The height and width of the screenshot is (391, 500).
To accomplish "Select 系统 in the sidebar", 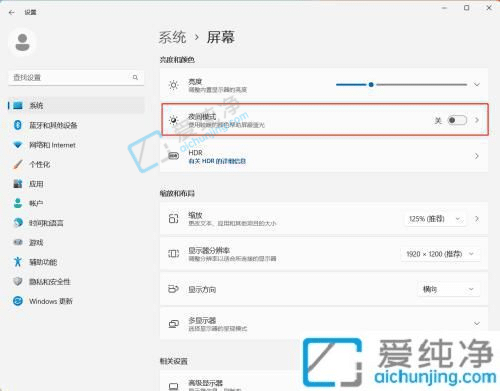I will [x=76, y=106].
